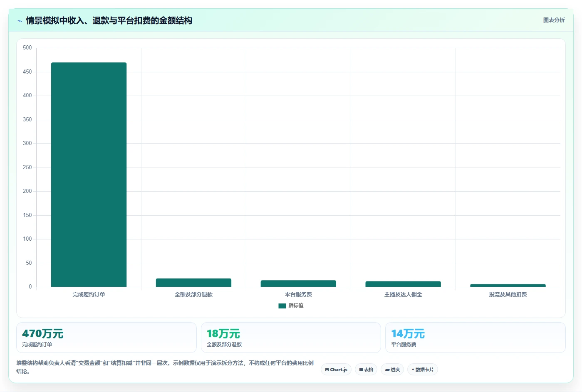582x392 pixels.
Task: Click the y-axis tick label 250
Action: click(27, 168)
